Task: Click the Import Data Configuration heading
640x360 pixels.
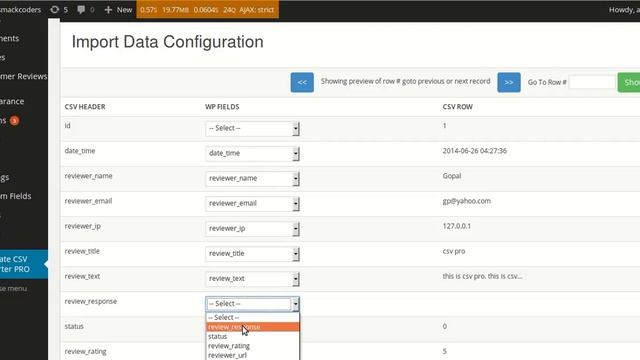Action: click(167, 42)
